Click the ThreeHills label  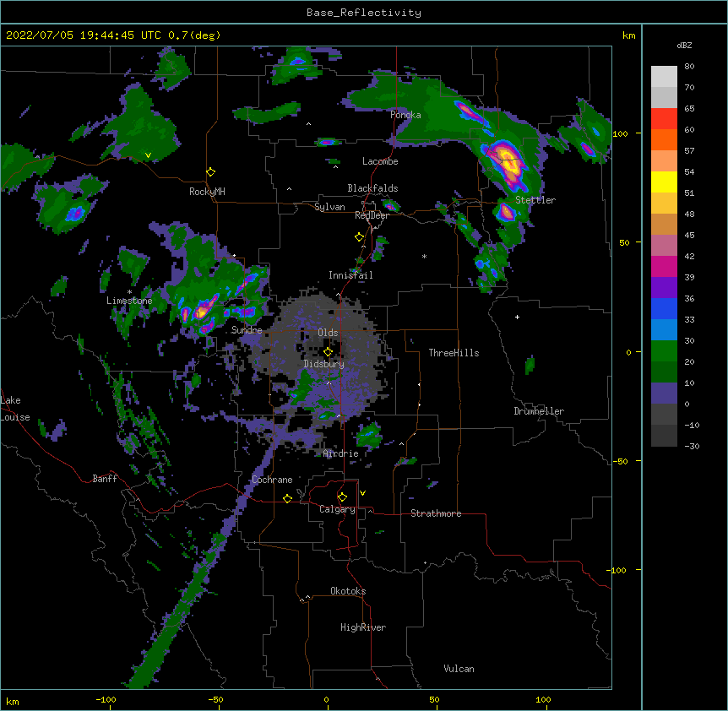454,353
